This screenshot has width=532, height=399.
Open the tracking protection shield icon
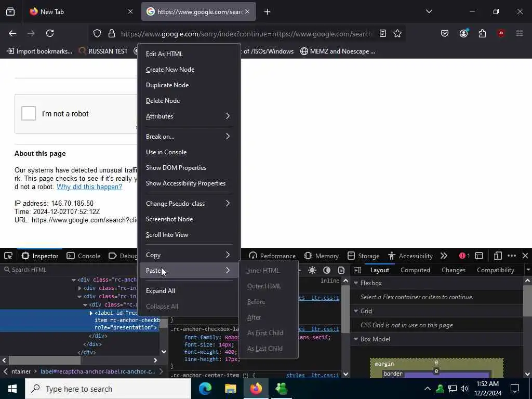coord(97,33)
